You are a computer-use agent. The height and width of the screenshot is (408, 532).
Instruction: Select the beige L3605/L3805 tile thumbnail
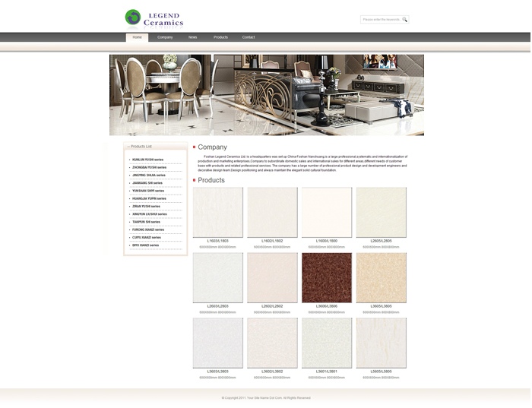381,277
